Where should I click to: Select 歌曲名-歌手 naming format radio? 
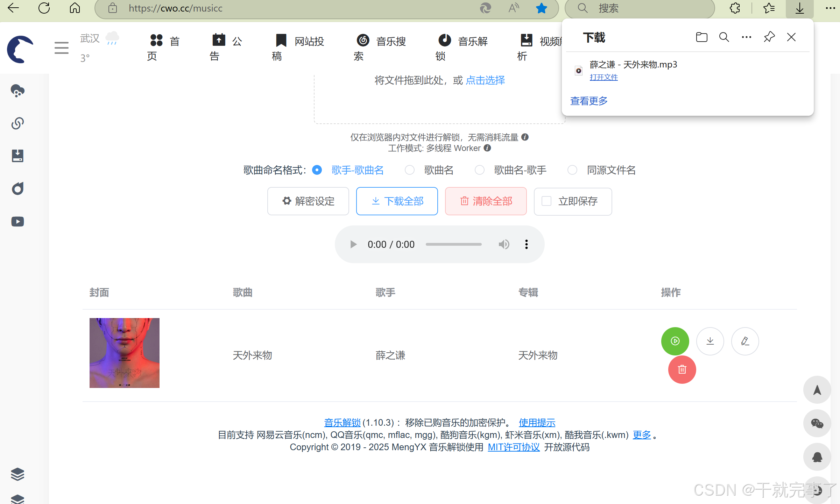tap(479, 170)
